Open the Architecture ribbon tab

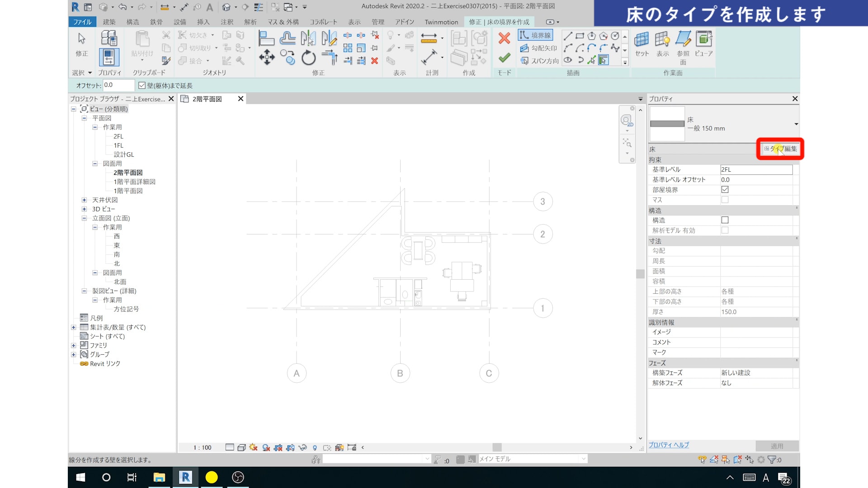109,22
